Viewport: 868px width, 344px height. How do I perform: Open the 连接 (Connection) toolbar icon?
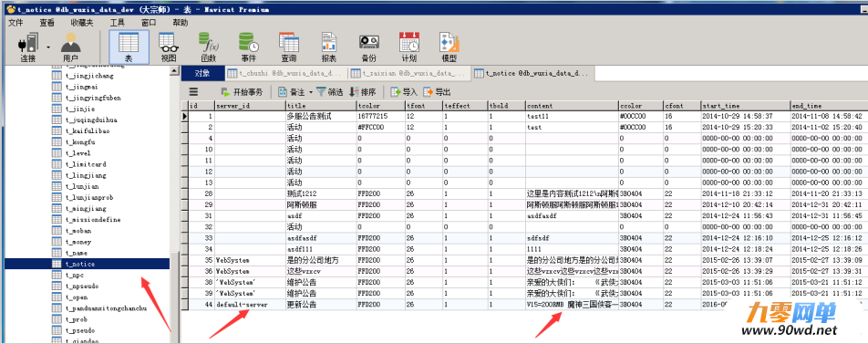click(x=28, y=47)
